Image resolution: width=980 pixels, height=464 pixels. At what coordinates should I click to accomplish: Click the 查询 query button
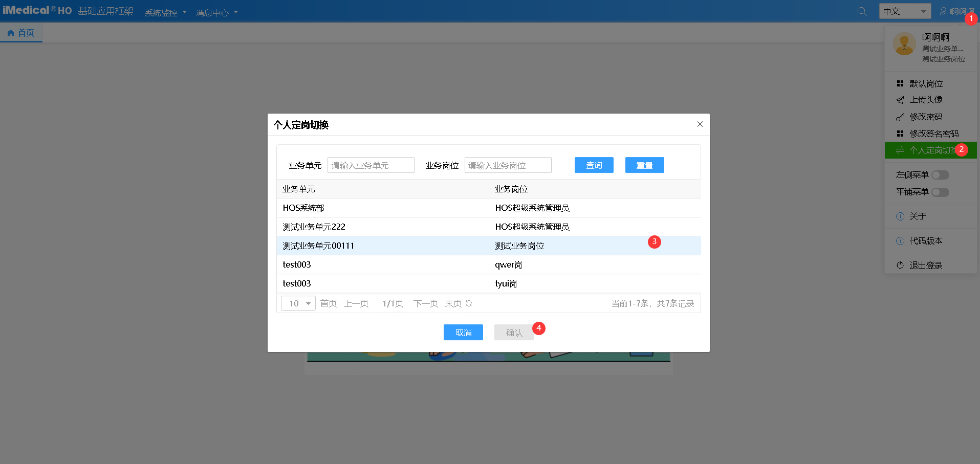coord(594,165)
